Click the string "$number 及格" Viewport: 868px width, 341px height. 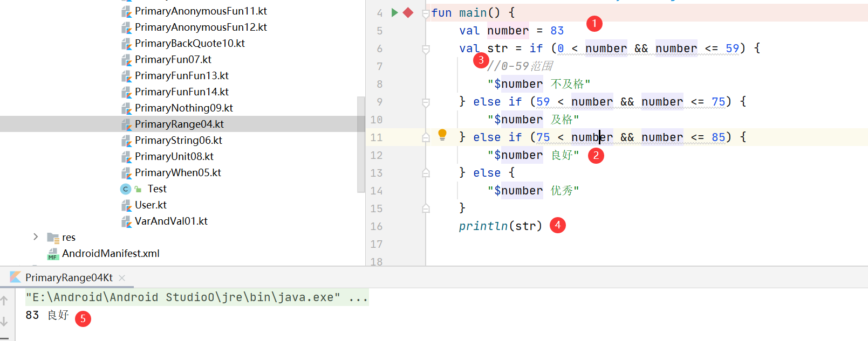click(533, 120)
